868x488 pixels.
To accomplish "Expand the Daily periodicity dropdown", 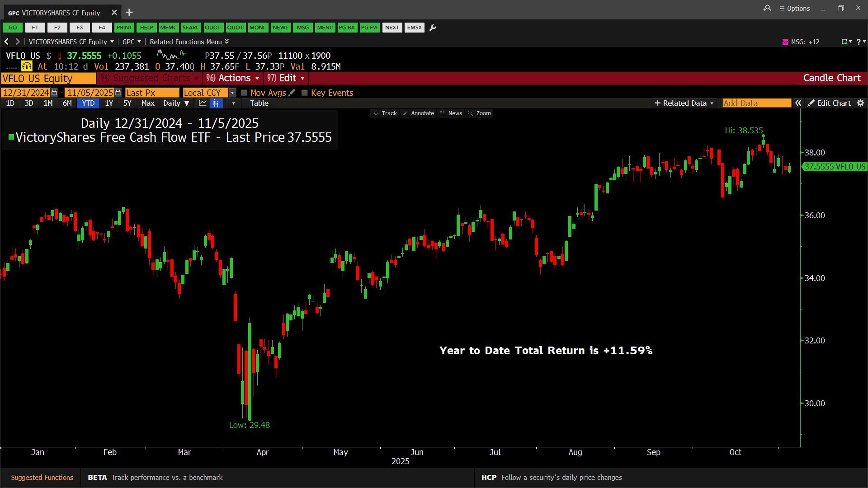I will [176, 103].
